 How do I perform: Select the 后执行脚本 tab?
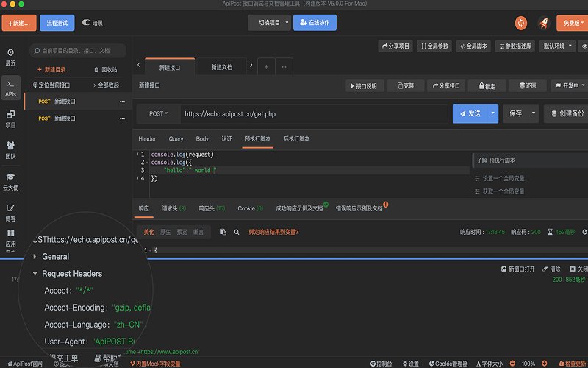[297, 138]
